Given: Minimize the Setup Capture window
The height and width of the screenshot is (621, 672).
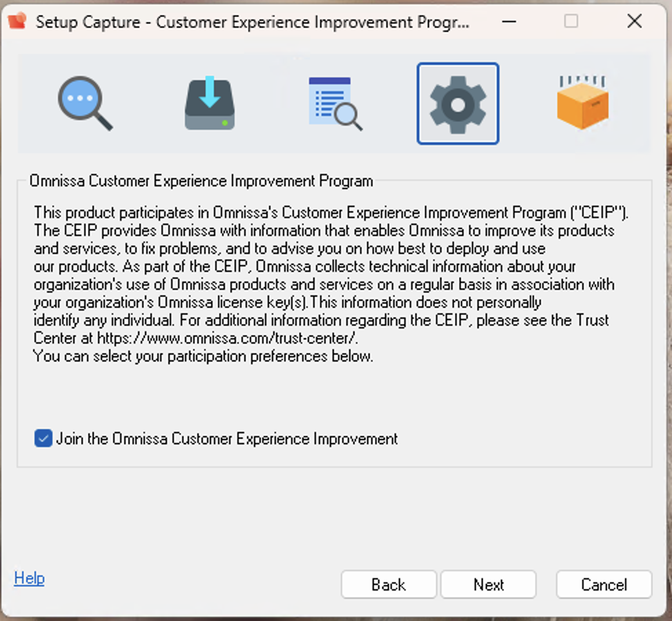Looking at the screenshot, I should point(509,21).
